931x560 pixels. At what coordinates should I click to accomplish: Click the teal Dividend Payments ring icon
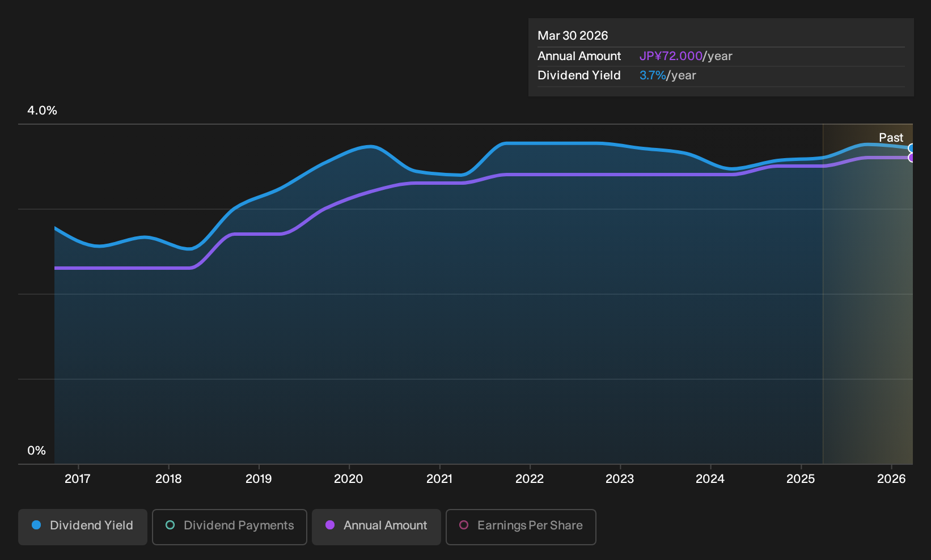[x=170, y=525]
